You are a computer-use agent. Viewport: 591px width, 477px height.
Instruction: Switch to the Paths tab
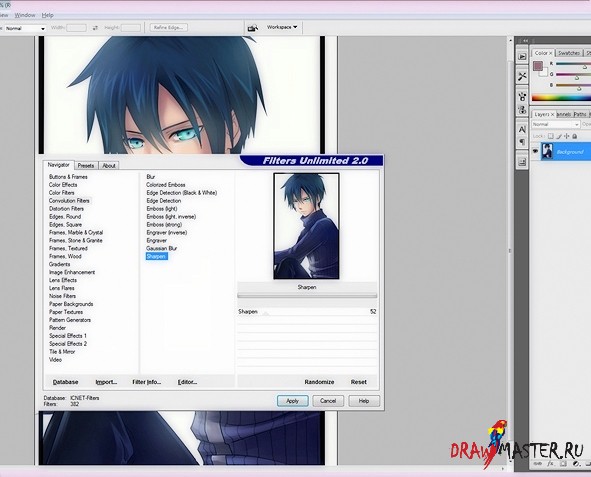pyautogui.click(x=580, y=114)
